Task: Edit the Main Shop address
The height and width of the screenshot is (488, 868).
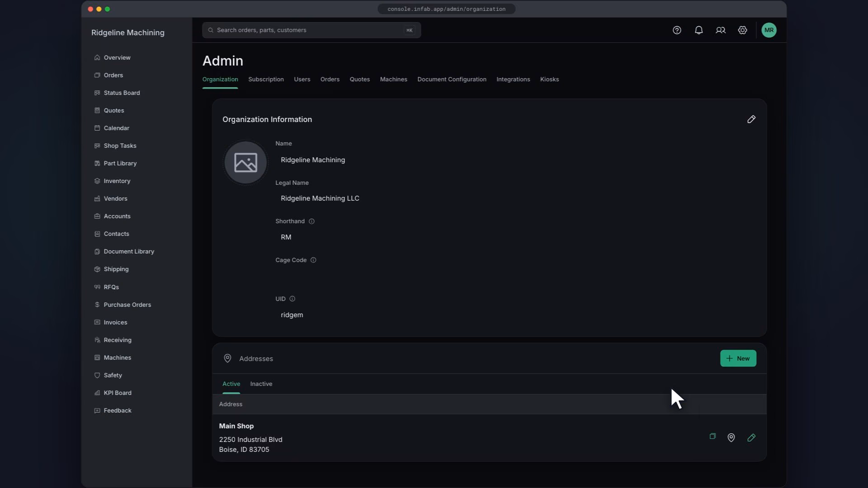Action: [x=751, y=437]
